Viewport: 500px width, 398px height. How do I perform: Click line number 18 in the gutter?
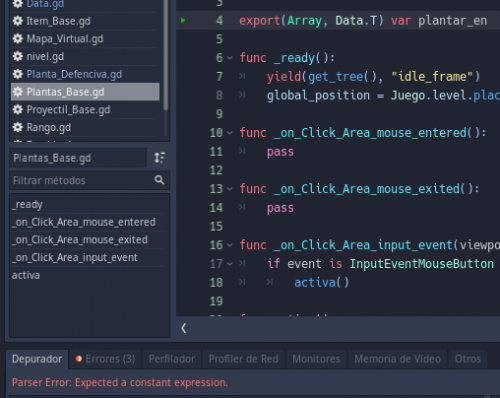[x=216, y=283]
